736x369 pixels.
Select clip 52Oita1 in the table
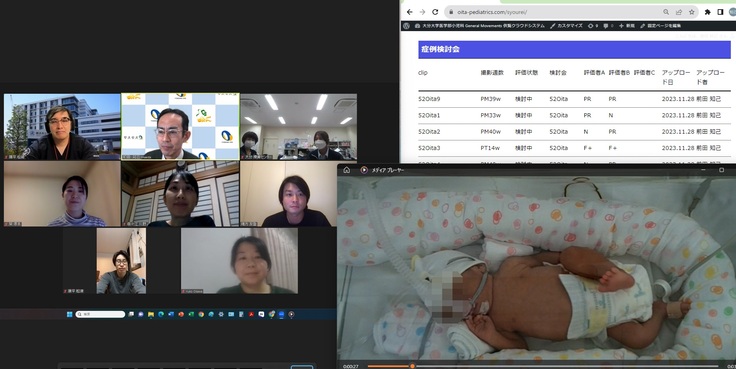click(429, 115)
